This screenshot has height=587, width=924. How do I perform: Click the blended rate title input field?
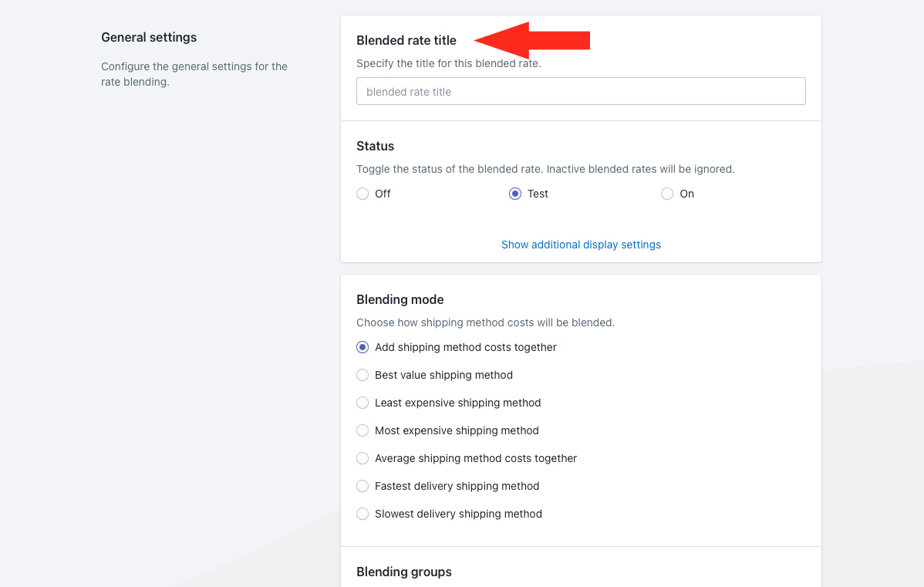click(x=581, y=91)
